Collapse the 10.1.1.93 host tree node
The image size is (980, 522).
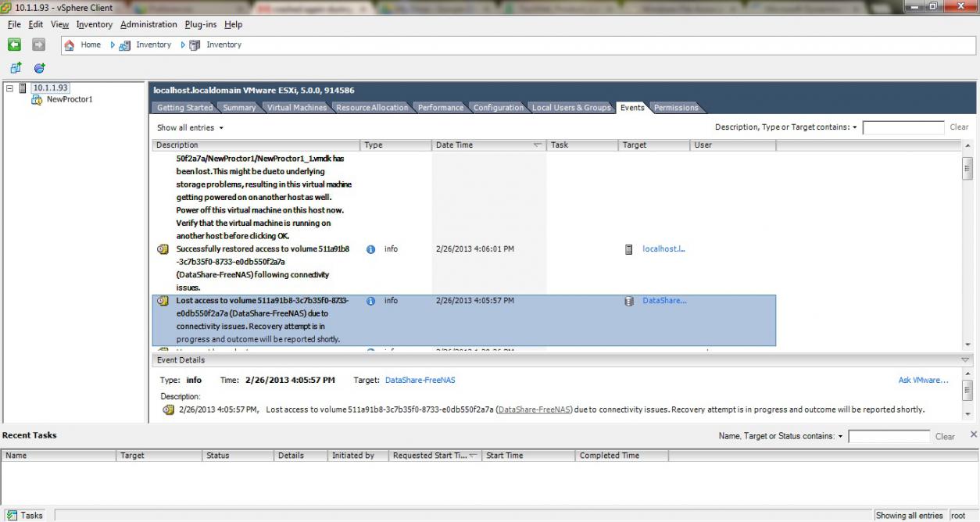9,88
